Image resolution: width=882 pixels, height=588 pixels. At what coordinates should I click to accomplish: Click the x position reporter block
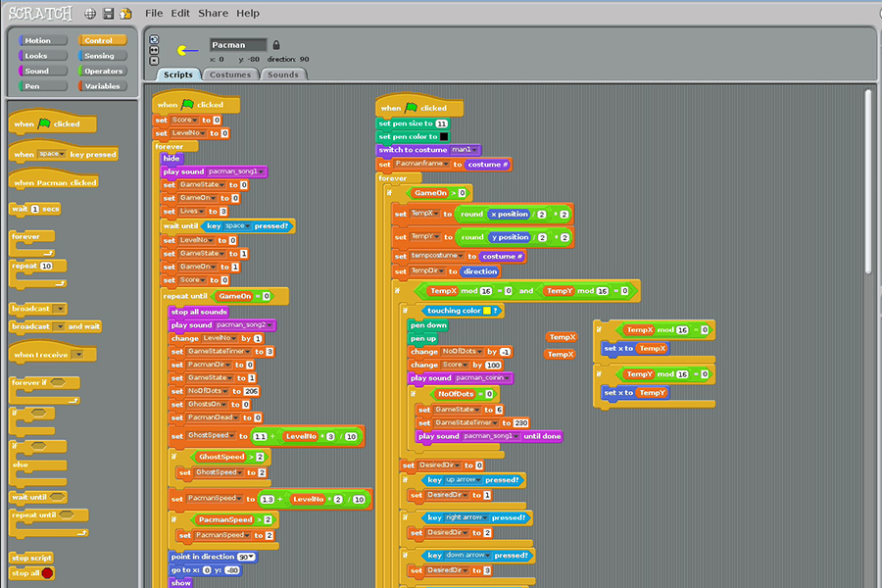pos(509,214)
